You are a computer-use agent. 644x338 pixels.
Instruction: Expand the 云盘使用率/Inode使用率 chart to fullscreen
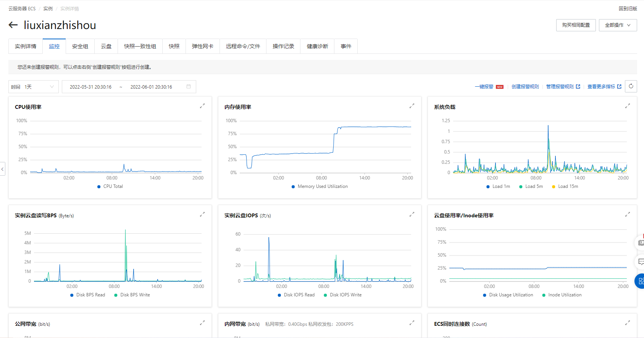(x=627, y=214)
